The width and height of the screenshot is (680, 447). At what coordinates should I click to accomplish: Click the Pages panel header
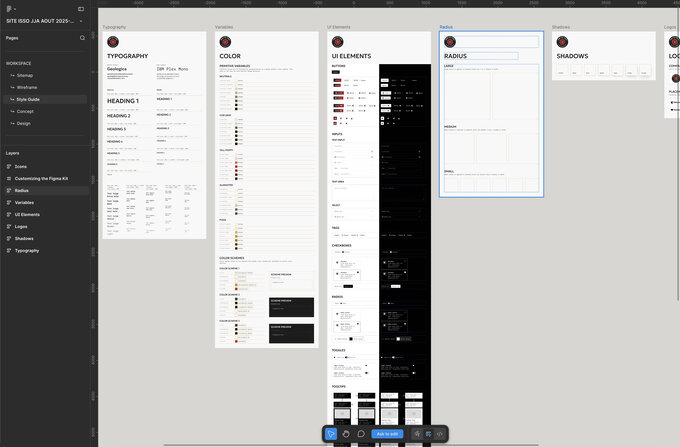(12, 38)
